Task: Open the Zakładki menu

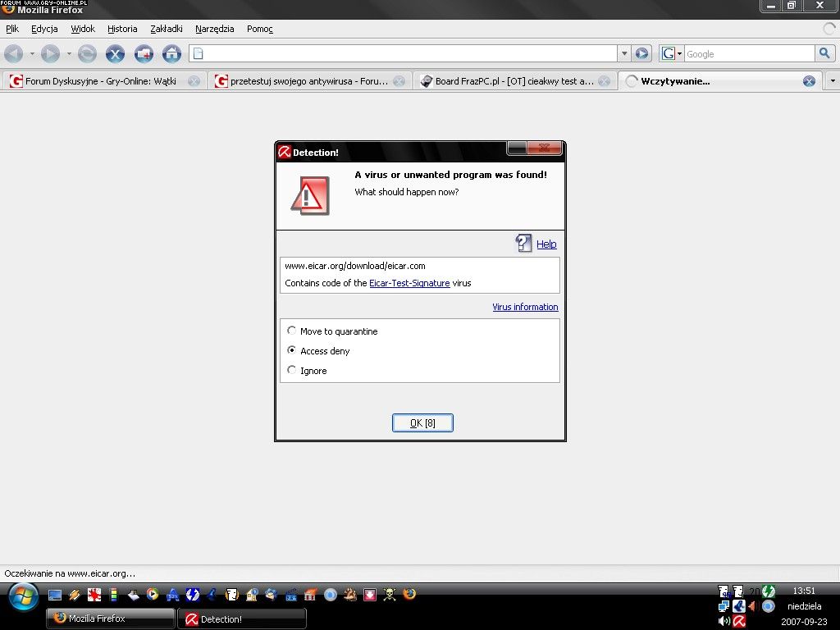Action: click(x=166, y=29)
